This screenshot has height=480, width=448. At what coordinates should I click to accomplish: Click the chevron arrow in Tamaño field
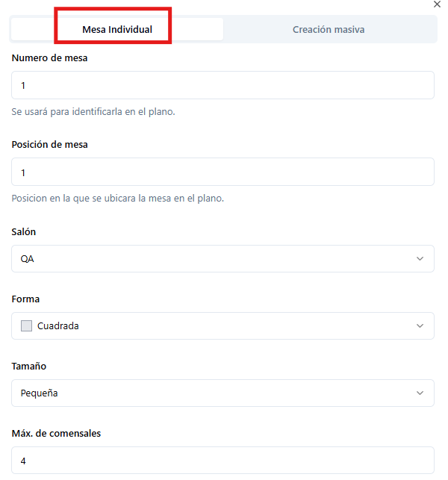pyautogui.click(x=420, y=393)
